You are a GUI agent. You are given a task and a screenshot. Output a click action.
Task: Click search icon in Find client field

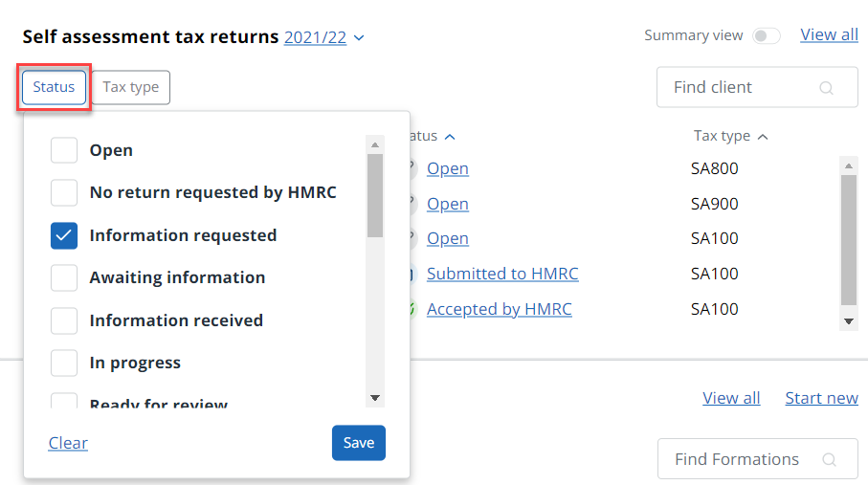tap(827, 88)
